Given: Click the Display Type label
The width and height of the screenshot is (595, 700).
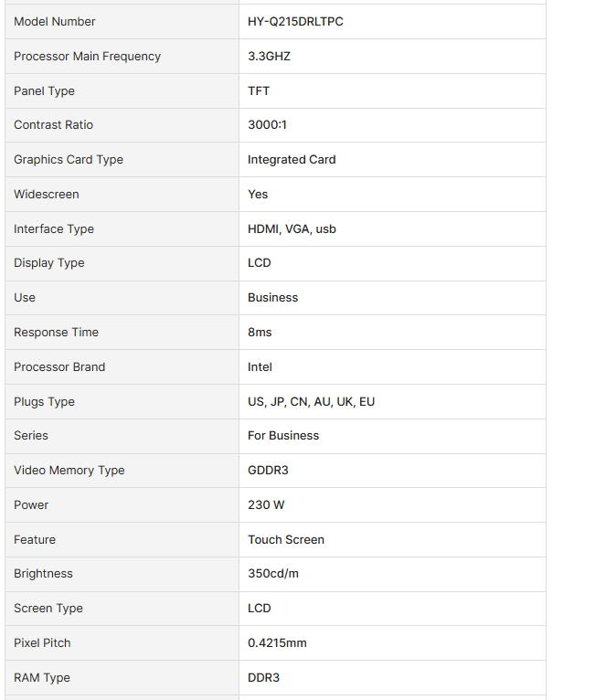Looking at the screenshot, I should pos(49,263).
